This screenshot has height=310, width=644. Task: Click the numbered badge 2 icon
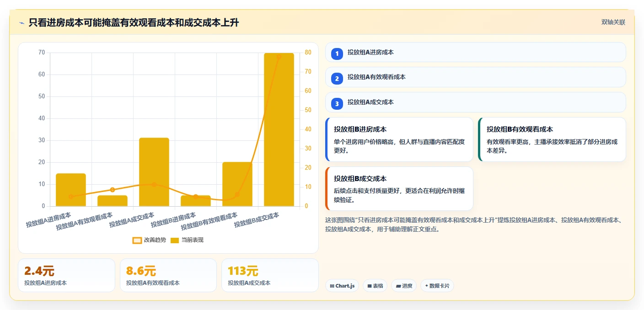pyautogui.click(x=337, y=79)
